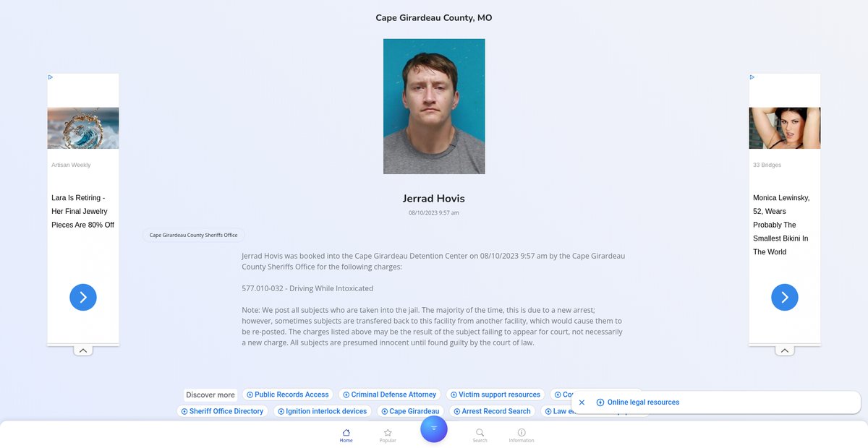Click the blue round filter button
This screenshot has height=448, width=868.
point(434,428)
